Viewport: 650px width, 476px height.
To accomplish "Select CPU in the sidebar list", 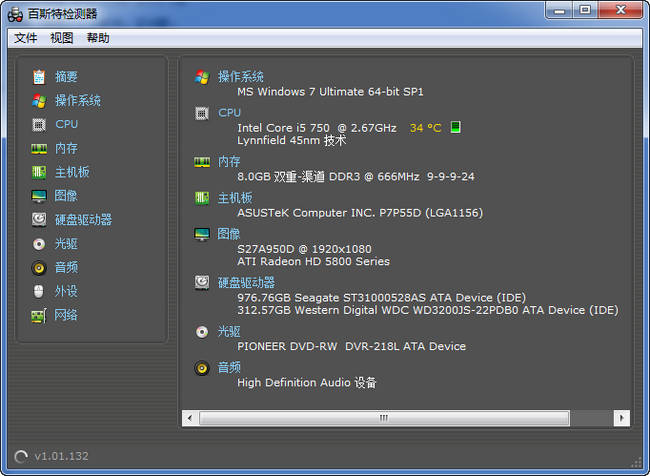I will click(67, 124).
